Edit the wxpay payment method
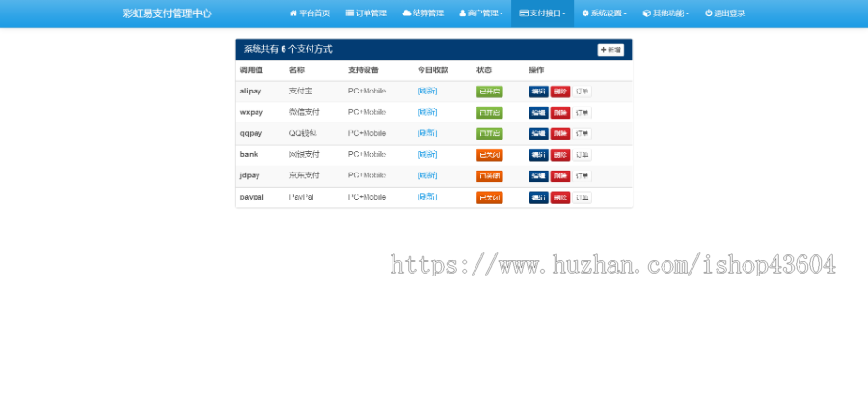This screenshot has height=399, width=868. tap(538, 113)
